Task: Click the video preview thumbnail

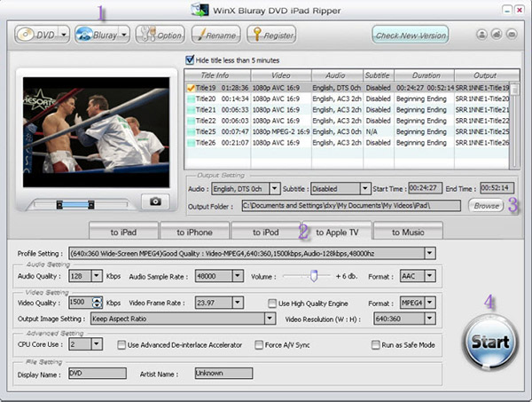Action: coord(97,132)
